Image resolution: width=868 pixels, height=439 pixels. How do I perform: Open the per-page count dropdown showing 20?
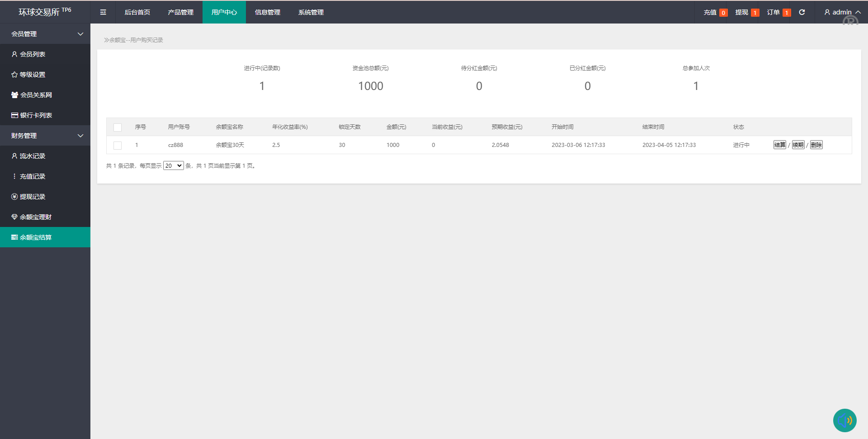pyautogui.click(x=173, y=166)
